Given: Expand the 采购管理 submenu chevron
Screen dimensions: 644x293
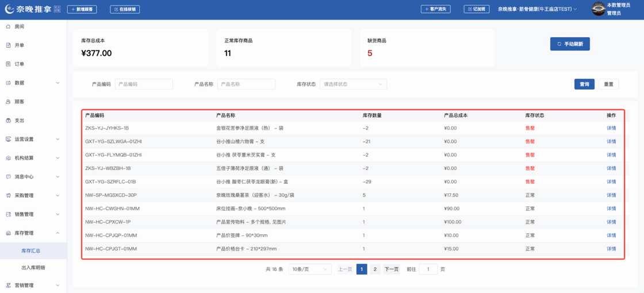Looking at the screenshot, I should [x=57, y=195].
